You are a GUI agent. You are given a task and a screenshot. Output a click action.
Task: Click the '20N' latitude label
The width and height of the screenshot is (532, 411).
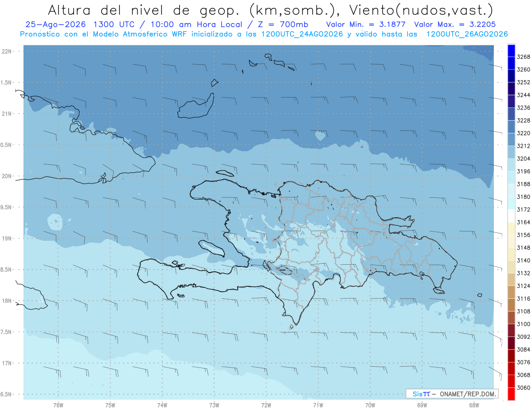point(8,176)
